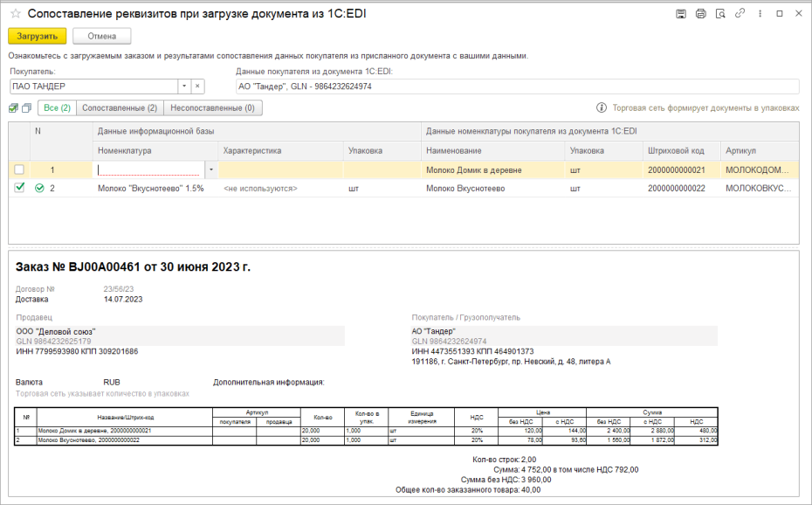Click barcode cell 2000000000021
This screenshot has height=505, width=812.
point(682,169)
